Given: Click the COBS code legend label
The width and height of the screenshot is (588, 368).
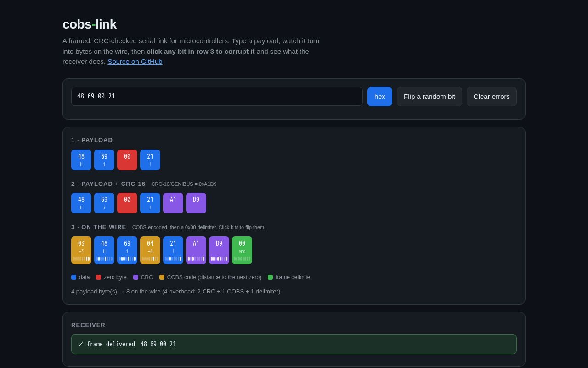Looking at the screenshot, I should (x=214, y=277).
